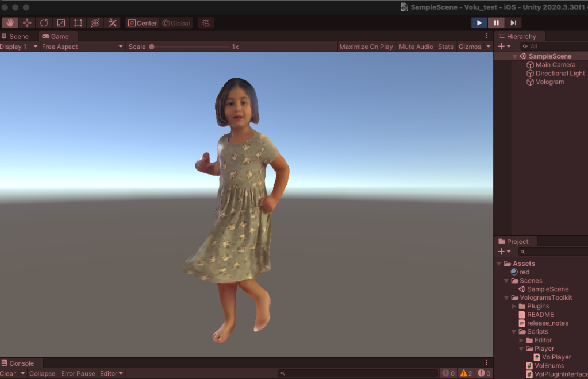
Task: Click the Stats button
Action: pyautogui.click(x=445, y=47)
